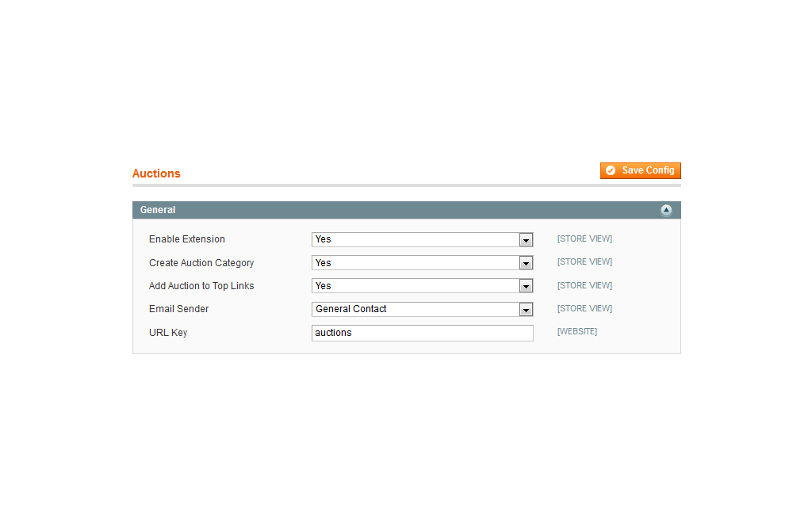This screenshot has width=812, height=515.
Task: Click the URL Key input field
Action: coord(422,333)
